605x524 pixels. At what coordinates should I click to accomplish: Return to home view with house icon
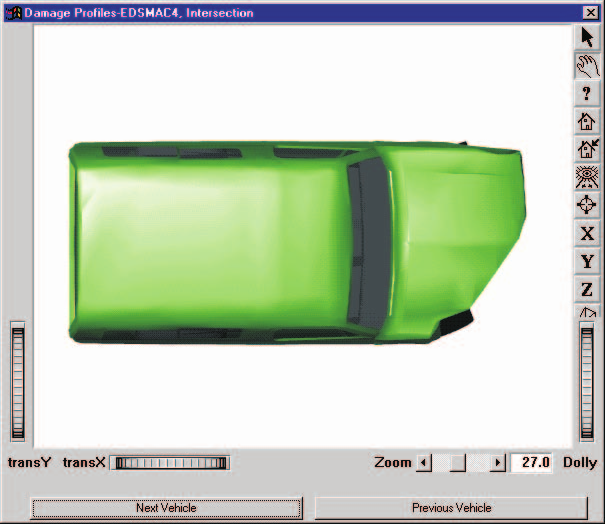[587, 122]
